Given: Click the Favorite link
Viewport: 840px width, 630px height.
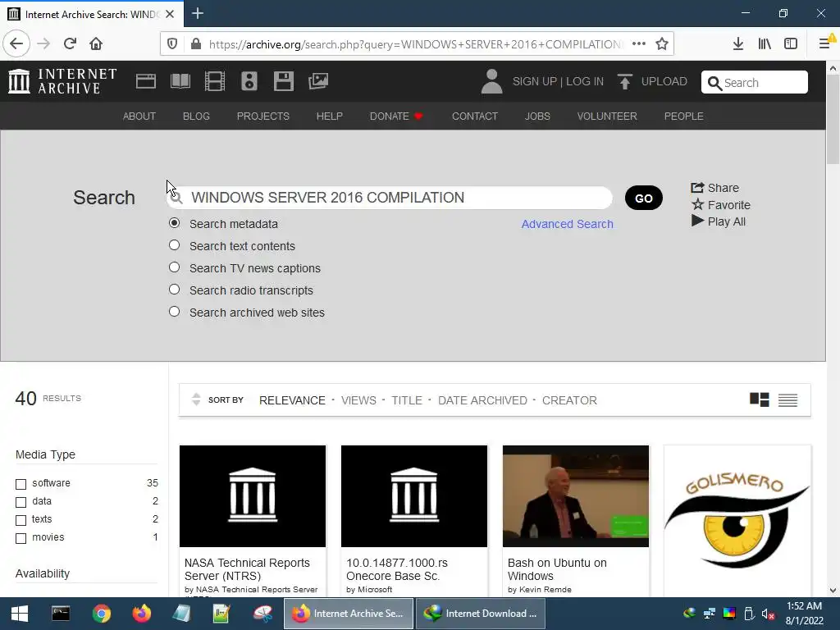Looking at the screenshot, I should click(720, 204).
